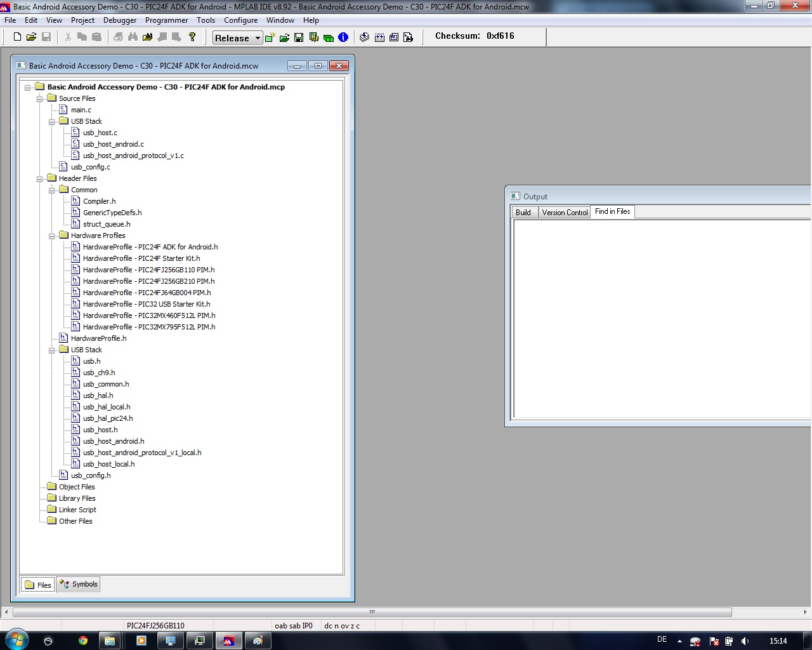Screen dimensions: 812x650
Task: Open the Project menu
Action: [82, 20]
